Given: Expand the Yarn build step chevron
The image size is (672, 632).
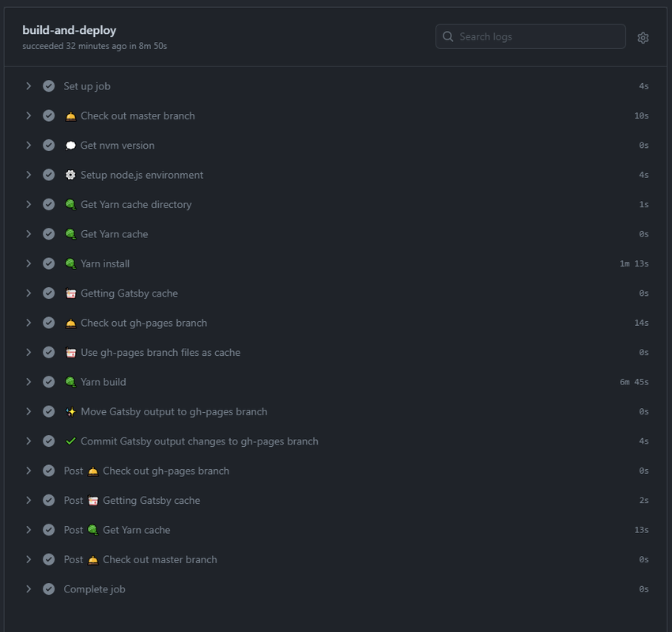Looking at the screenshot, I should pyautogui.click(x=28, y=381).
